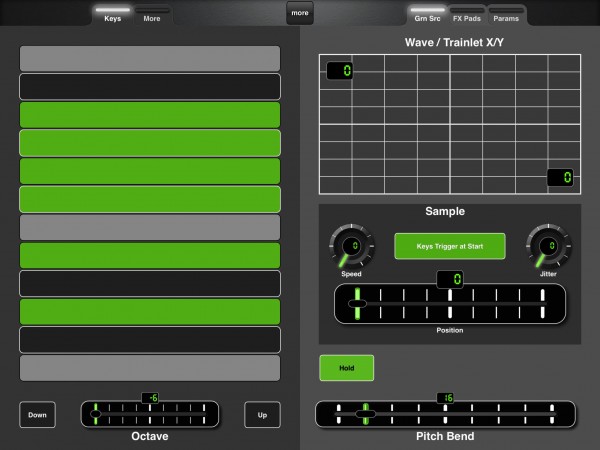Click the Position slider handle
600x450 pixels.
coord(357,304)
